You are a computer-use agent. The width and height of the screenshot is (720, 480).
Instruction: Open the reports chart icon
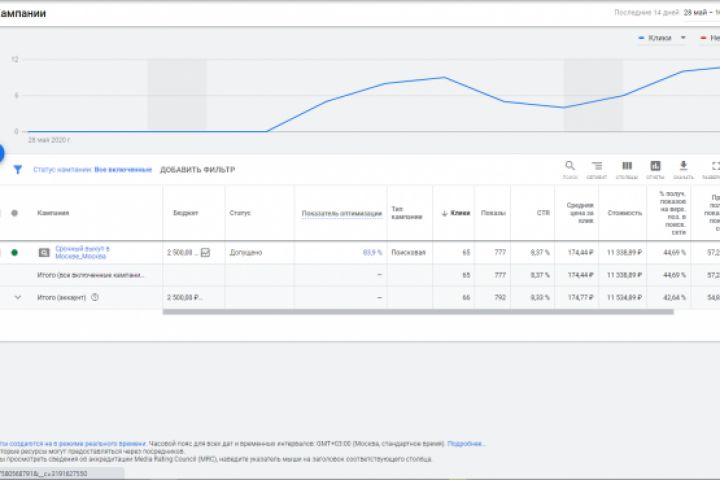click(655, 168)
